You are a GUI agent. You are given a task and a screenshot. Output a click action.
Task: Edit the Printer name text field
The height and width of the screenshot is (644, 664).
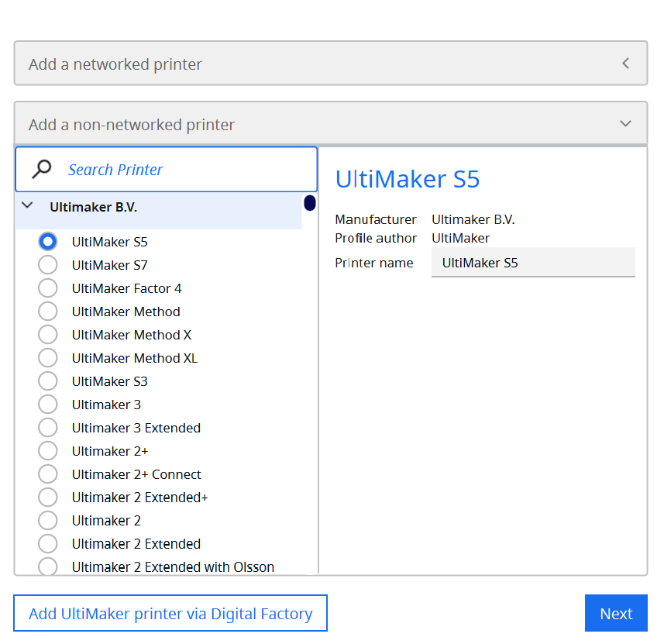pos(533,263)
